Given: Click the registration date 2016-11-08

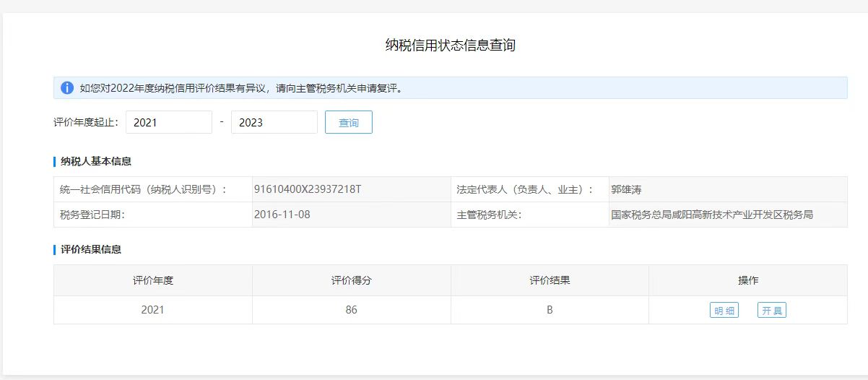Looking at the screenshot, I should 282,215.
